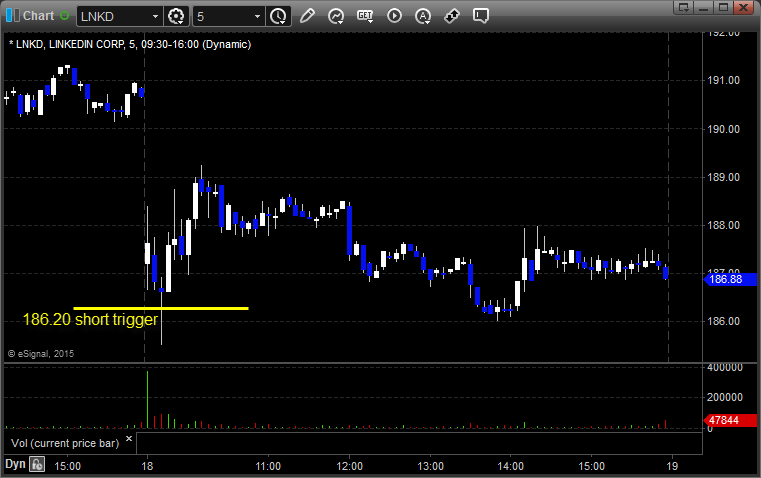Click the green link status circle
Viewport: 761px width, 478px height.
tap(65, 16)
